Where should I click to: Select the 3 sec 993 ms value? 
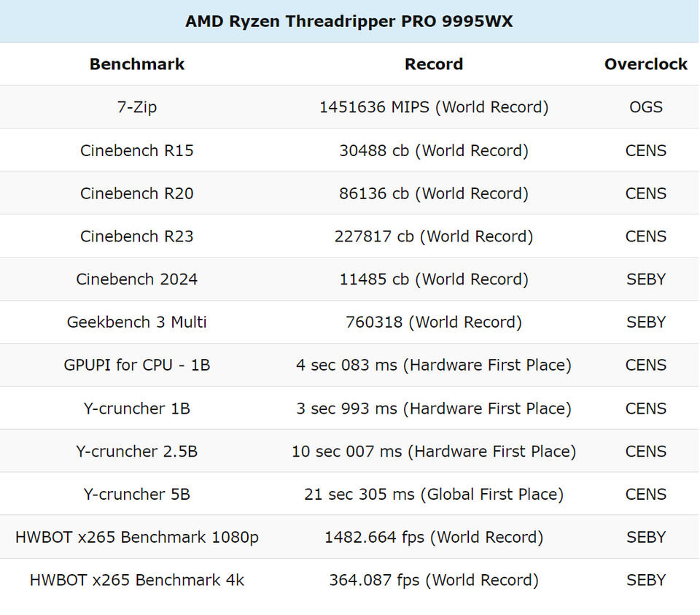point(347,409)
